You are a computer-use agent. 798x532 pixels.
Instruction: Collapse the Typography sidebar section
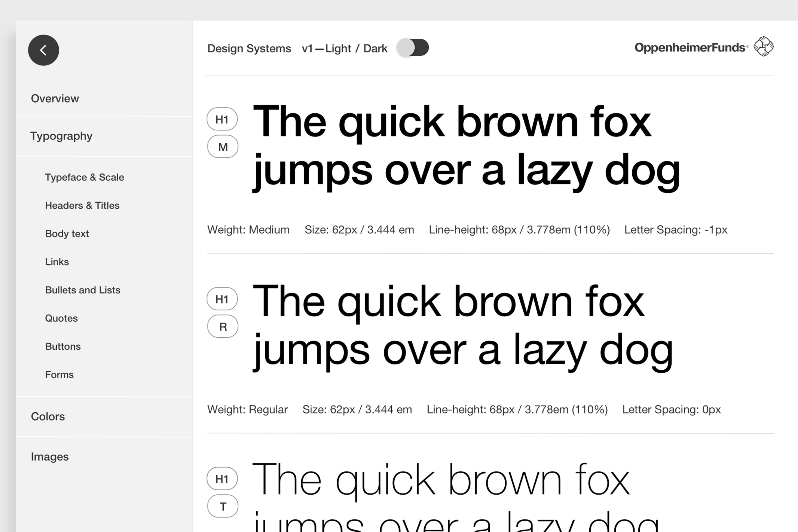61,136
